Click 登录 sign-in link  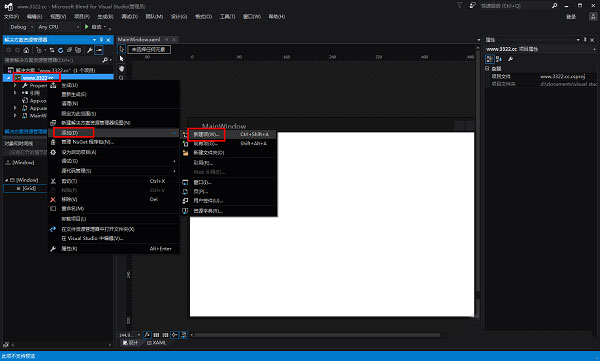pyautogui.click(x=571, y=16)
